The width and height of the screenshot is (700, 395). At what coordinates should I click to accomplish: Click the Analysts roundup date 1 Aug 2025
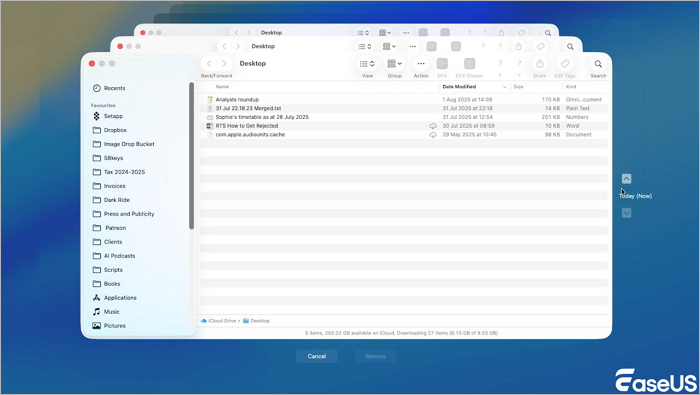click(467, 100)
